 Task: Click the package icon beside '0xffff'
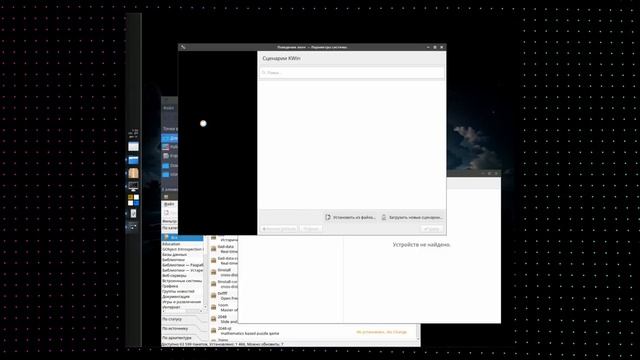pyautogui.click(x=213, y=296)
